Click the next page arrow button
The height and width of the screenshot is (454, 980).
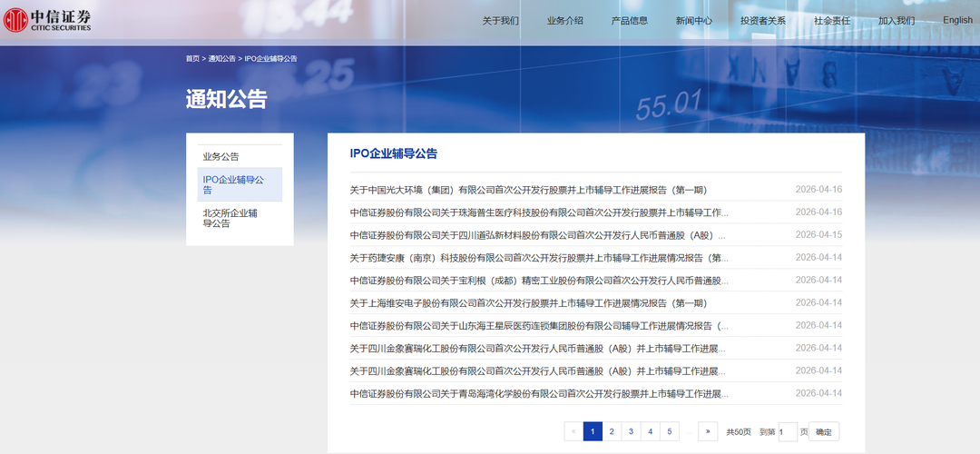tap(708, 431)
